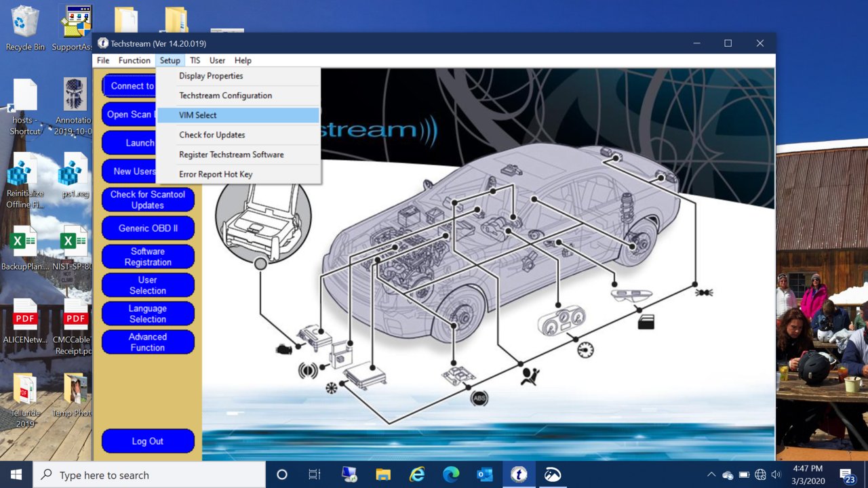Click the Techstream title bar app icon

tap(103, 43)
